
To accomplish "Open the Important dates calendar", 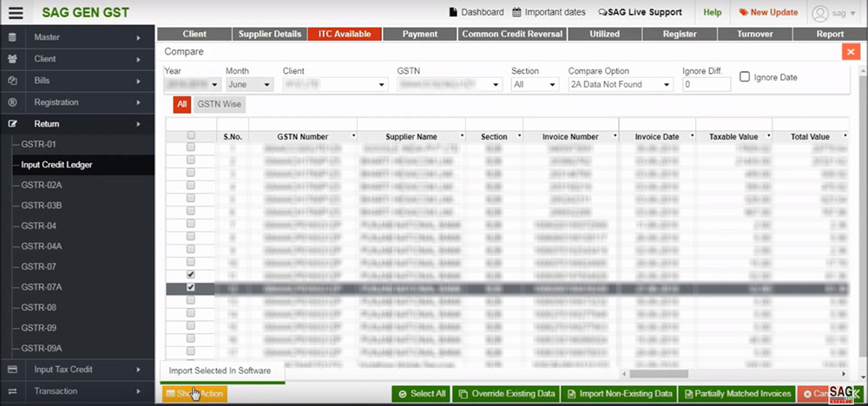I will [549, 12].
